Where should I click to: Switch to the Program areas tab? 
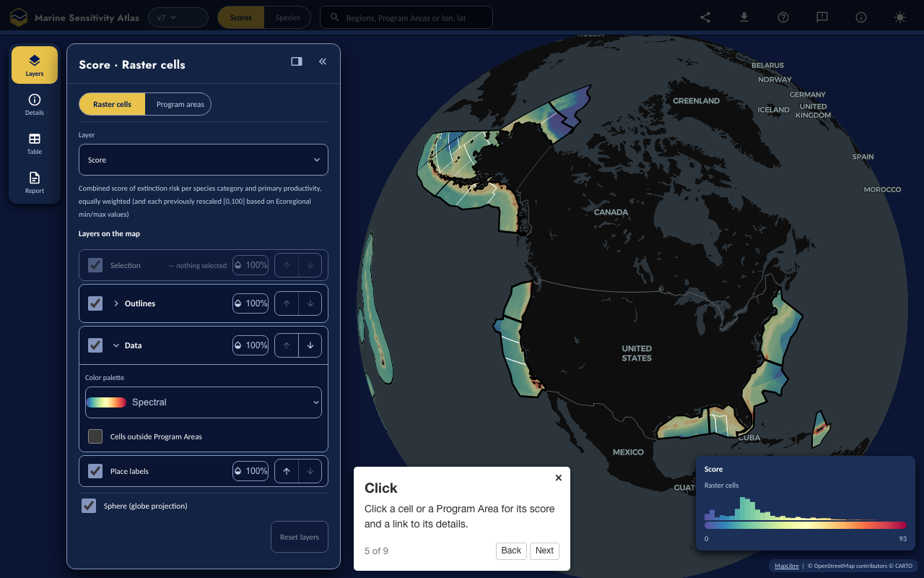tap(180, 104)
